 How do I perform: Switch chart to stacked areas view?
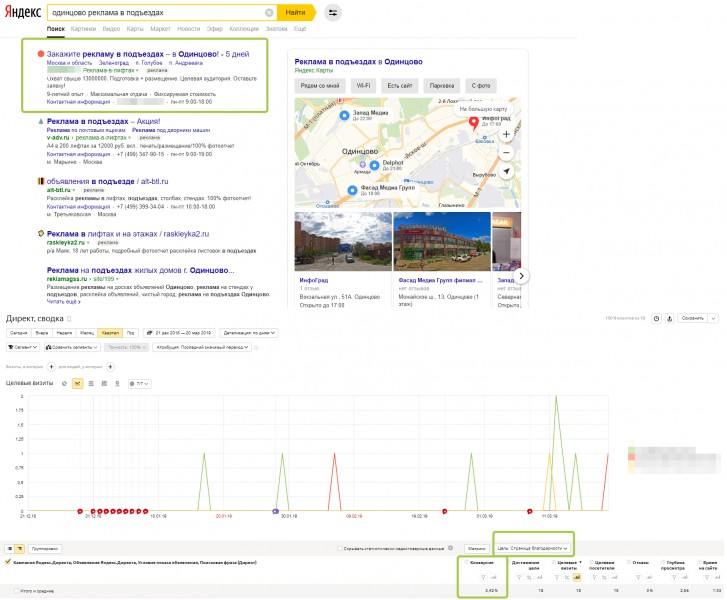[x=91, y=383]
